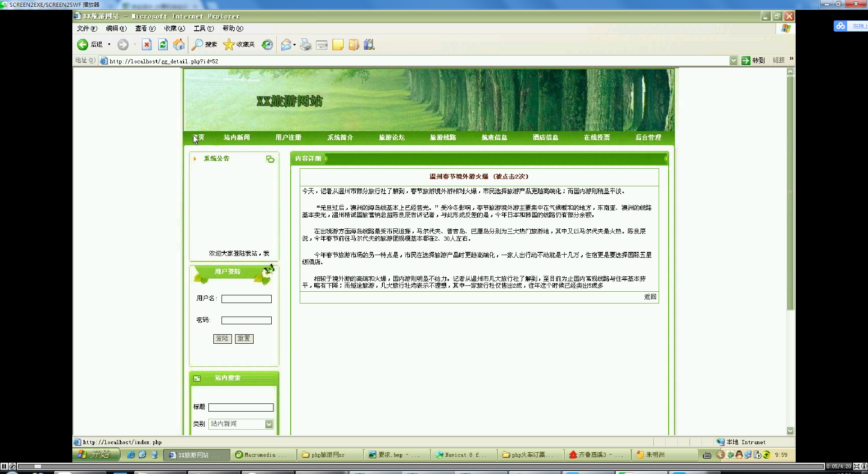Open the 查看(V) menu
Image resolution: width=868 pixels, height=474 pixels.
pos(145,28)
